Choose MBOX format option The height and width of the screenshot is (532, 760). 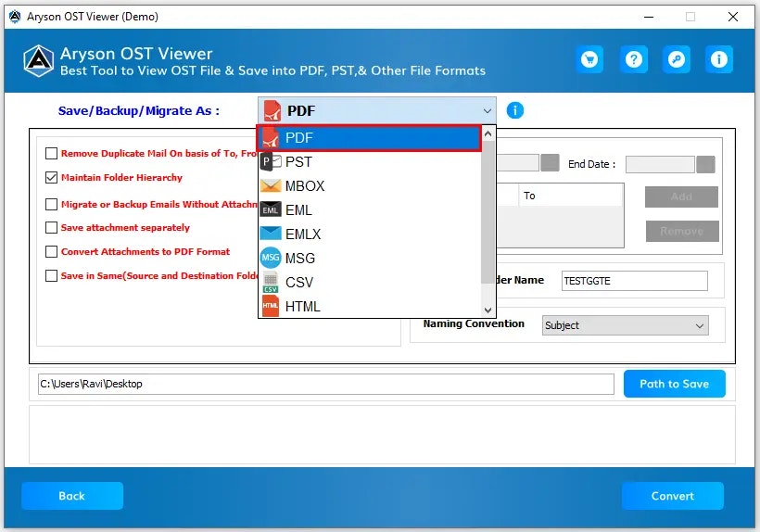click(369, 186)
